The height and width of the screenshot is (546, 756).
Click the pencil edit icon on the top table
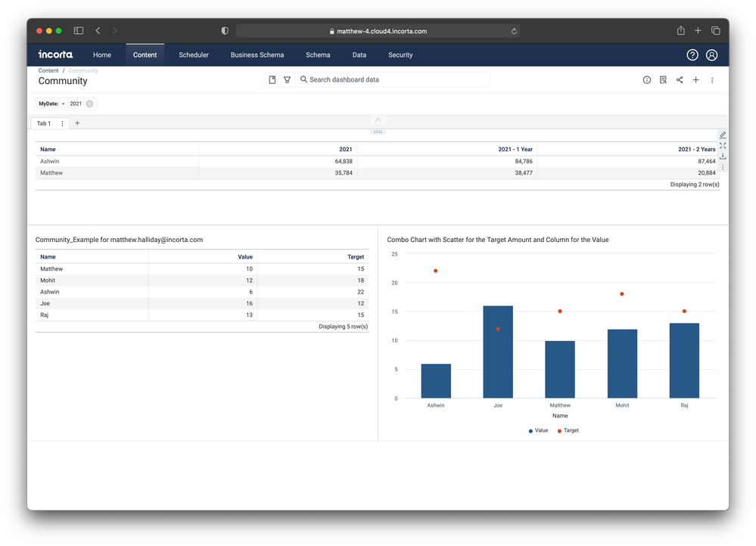pos(723,135)
